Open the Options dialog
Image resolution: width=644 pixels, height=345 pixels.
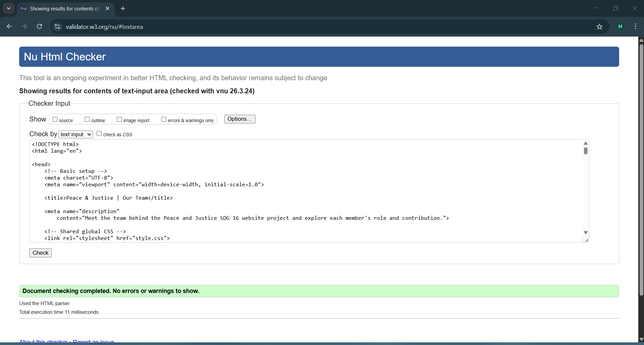pos(239,119)
